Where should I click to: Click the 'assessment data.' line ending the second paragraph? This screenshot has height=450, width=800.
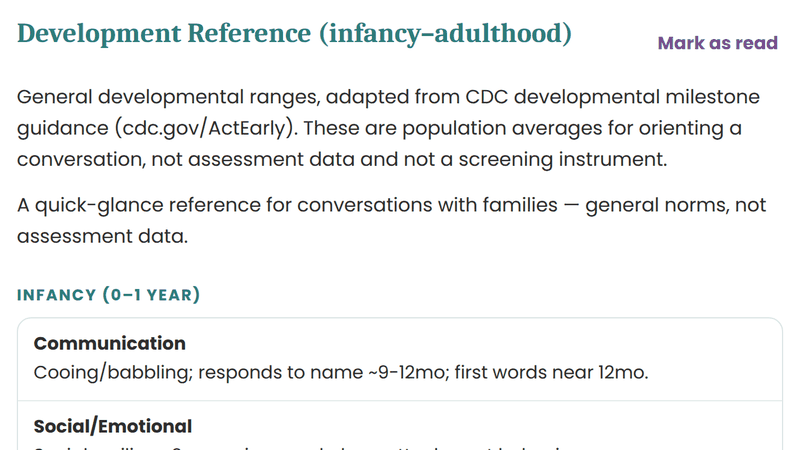(103, 236)
